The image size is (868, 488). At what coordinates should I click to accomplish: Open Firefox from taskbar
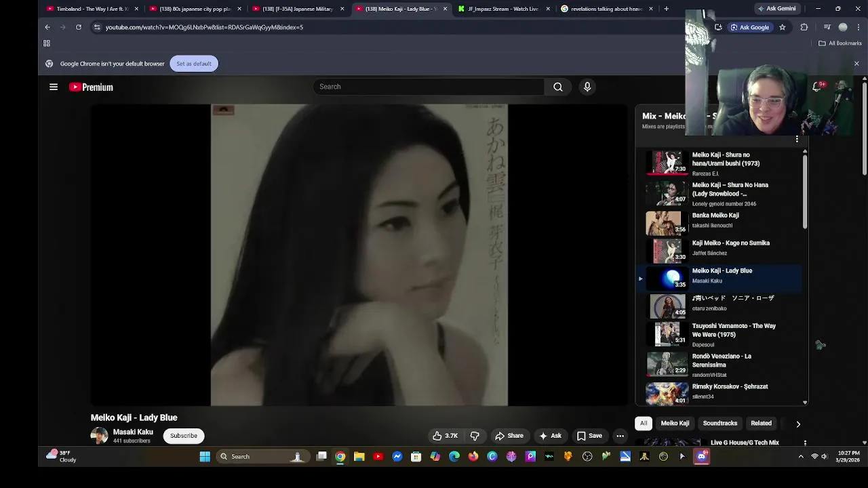pyautogui.click(x=473, y=456)
